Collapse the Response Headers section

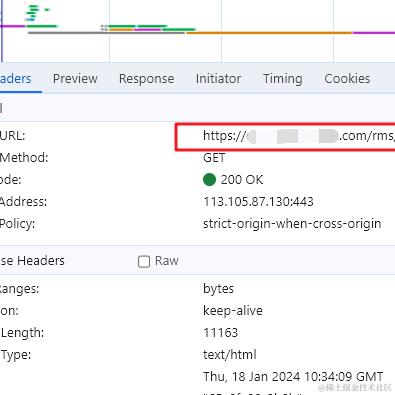[x=32, y=261]
